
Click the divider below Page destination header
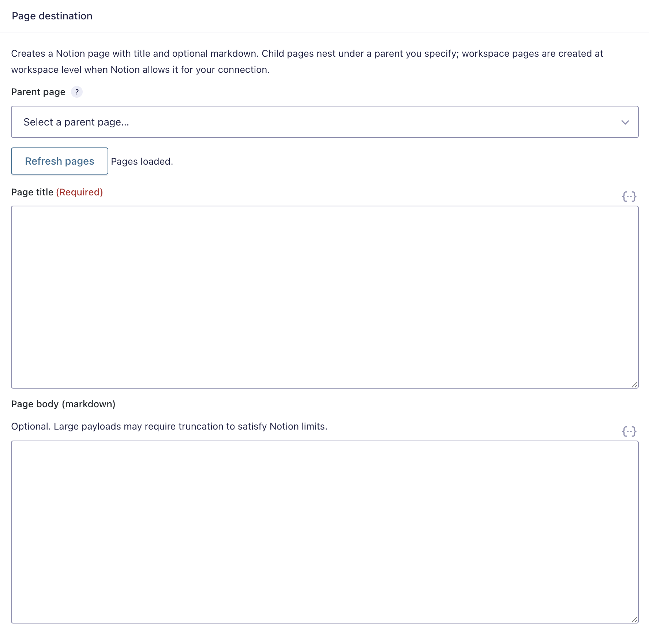[x=324, y=33]
